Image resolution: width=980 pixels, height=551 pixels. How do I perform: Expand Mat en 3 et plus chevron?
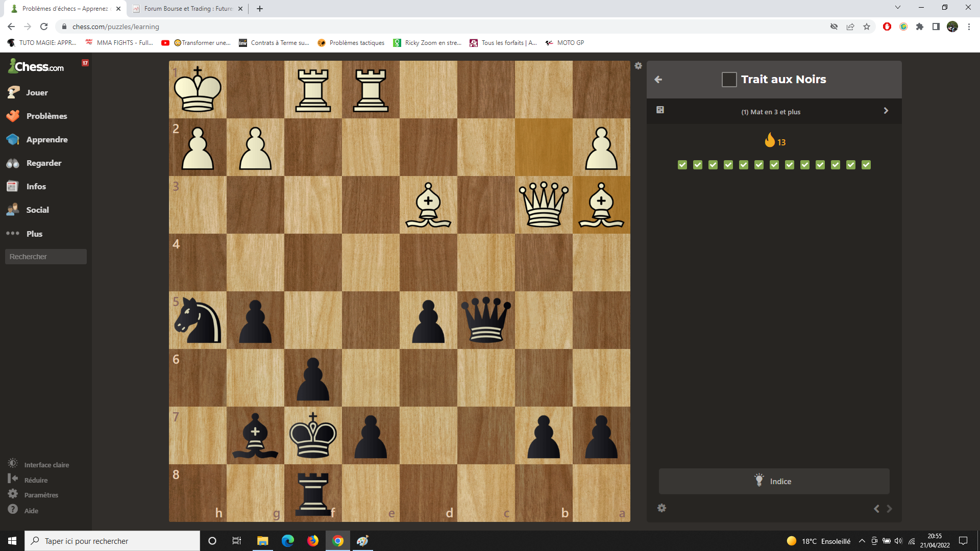pos(886,111)
